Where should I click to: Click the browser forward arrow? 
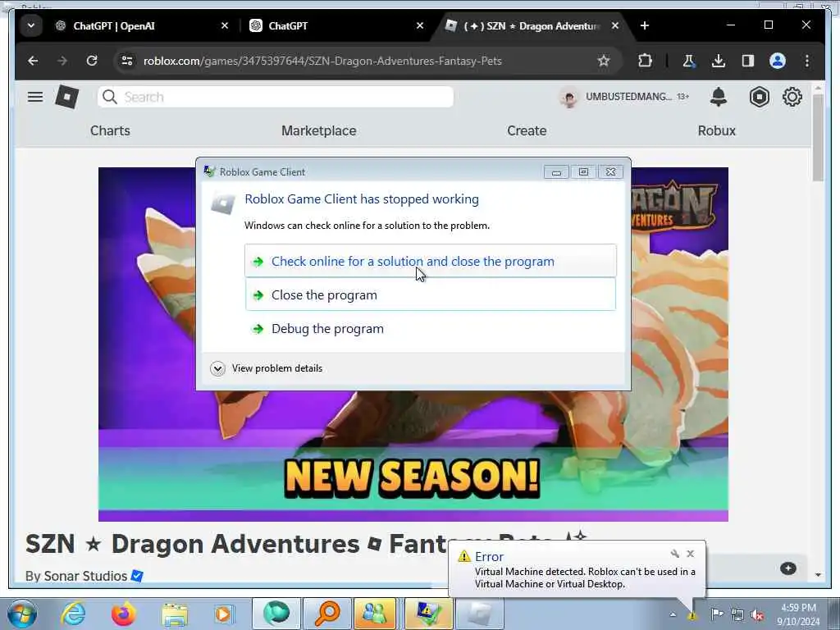pyautogui.click(x=62, y=61)
